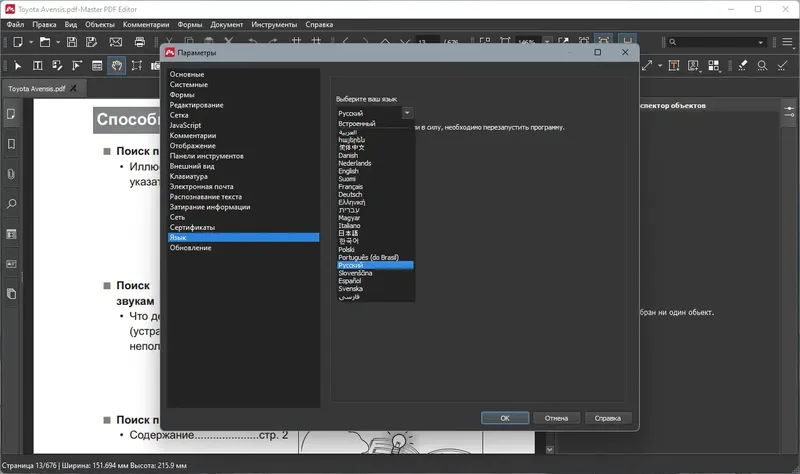Open the Bookmarks panel in sidebar
The image size is (800, 474).
(11, 144)
